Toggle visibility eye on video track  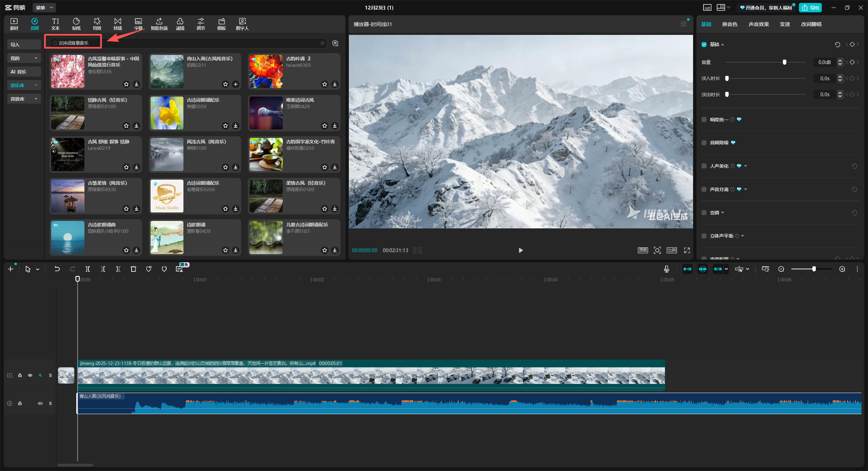[x=30, y=375]
